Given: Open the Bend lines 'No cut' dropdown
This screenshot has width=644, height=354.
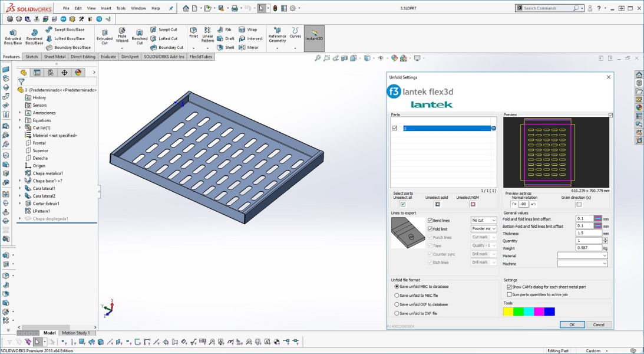Looking at the screenshot, I should (x=484, y=221).
